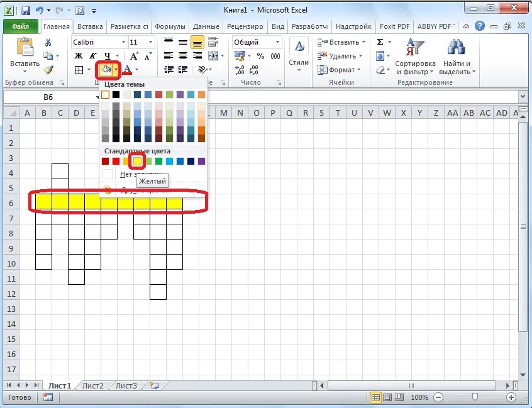Viewport: 532px width, 408px height.
Task: Open the font size 11 dropdown
Action: click(151, 42)
